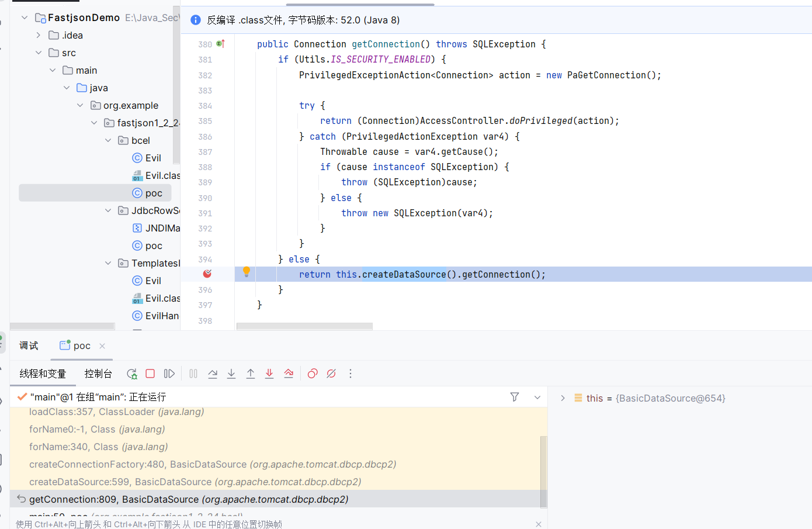Click createDataSource in the highlighted line
This screenshot has height=529, width=812.
pyautogui.click(x=404, y=274)
